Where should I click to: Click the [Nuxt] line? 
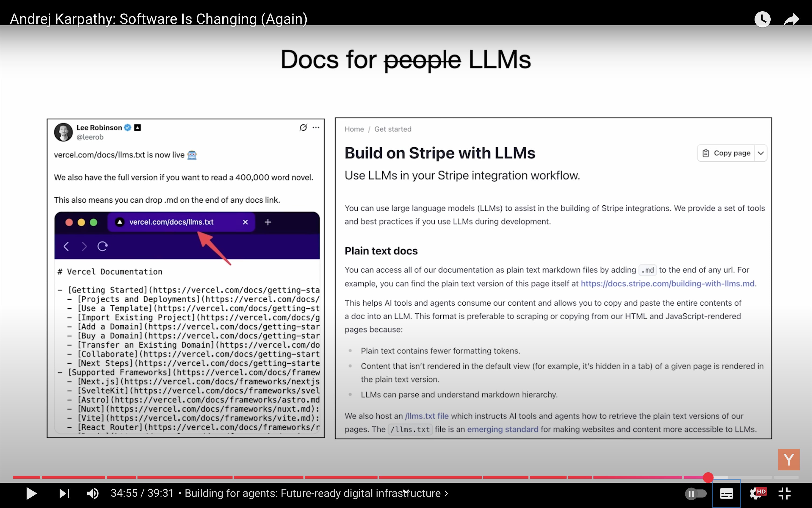click(193, 409)
